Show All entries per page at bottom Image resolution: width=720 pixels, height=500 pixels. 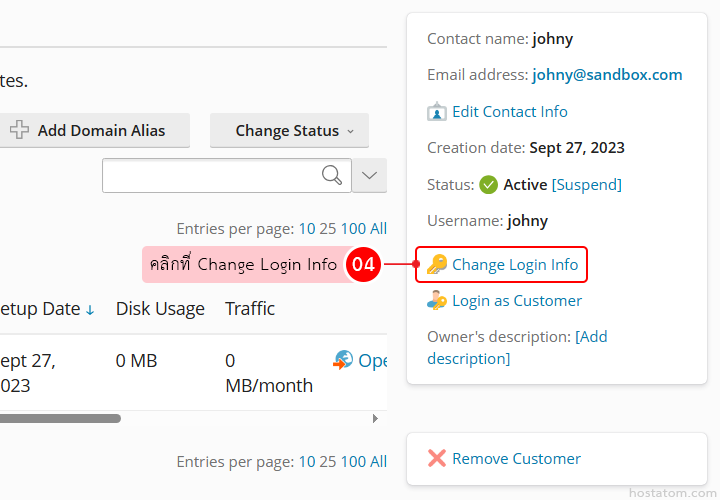[378, 462]
